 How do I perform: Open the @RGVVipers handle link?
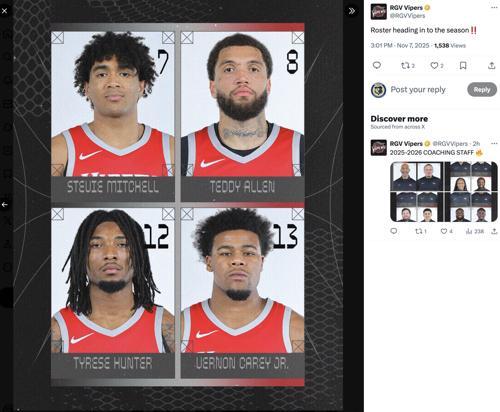[407, 16]
